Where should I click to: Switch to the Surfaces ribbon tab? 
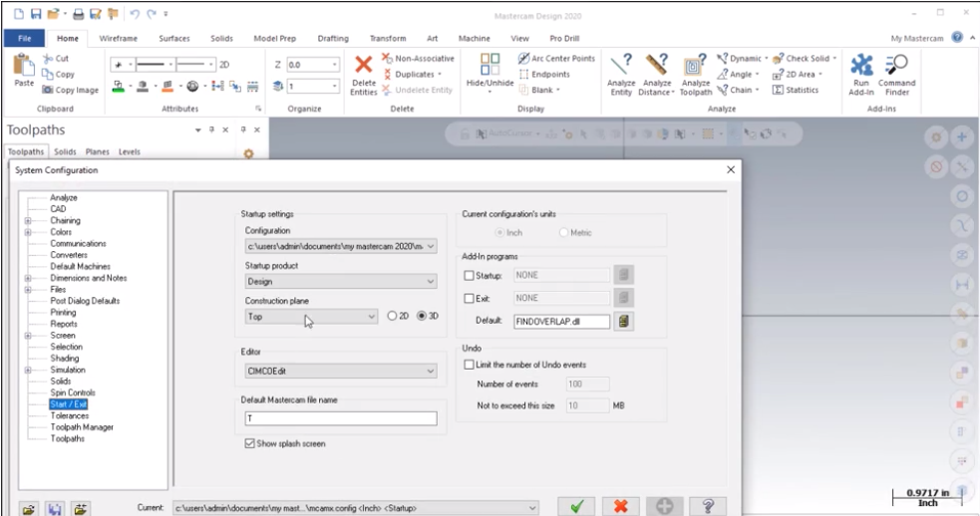(x=174, y=38)
